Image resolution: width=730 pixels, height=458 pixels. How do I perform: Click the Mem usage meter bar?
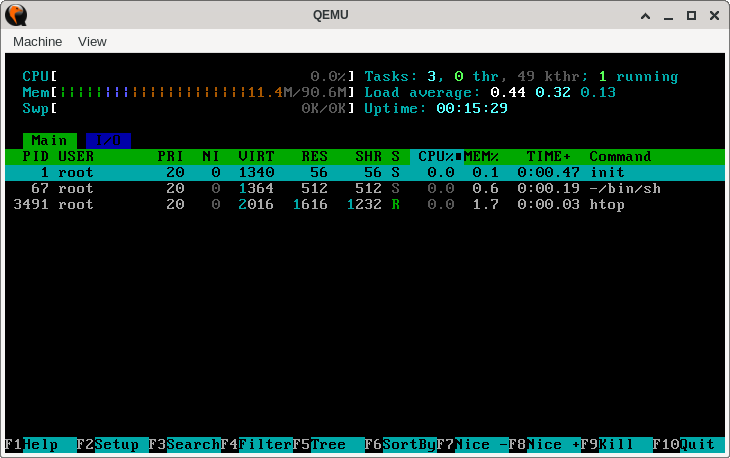pos(189,92)
